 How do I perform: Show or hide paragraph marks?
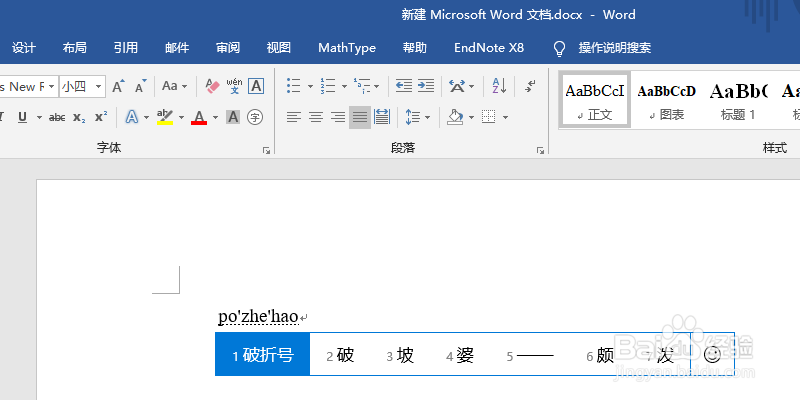pyautogui.click(x=530, y=86)
